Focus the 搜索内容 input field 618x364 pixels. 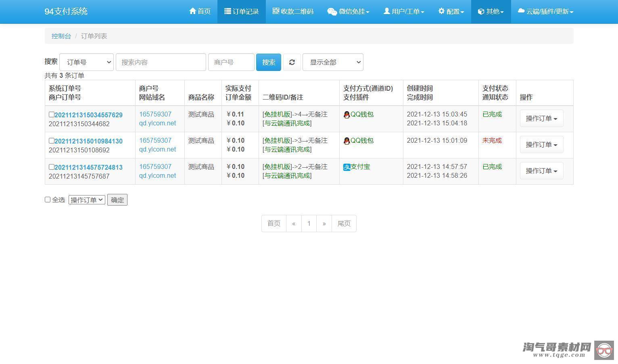[x=161, y=62]
